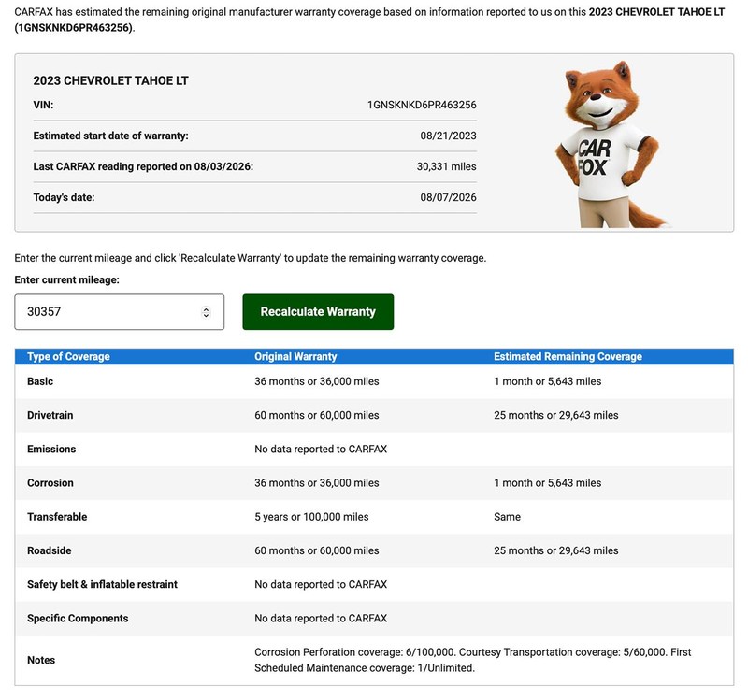This screenshot has height=700, width=748.
Task: Click the Notes row label
Action: [41, 661]
